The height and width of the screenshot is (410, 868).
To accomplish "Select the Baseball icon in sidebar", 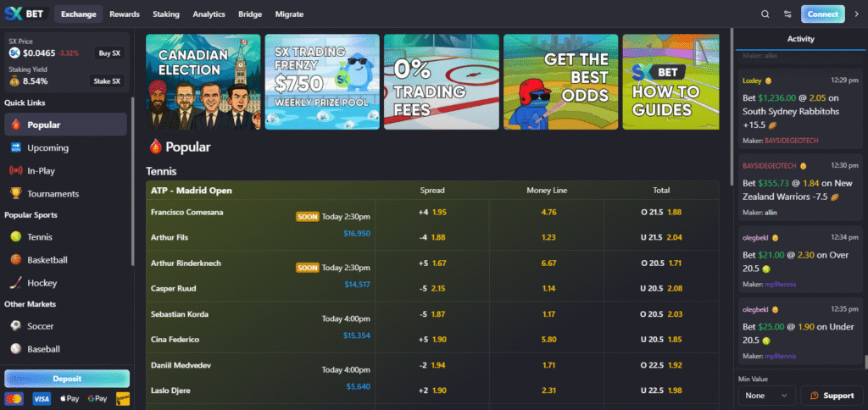I will (16, 349).
